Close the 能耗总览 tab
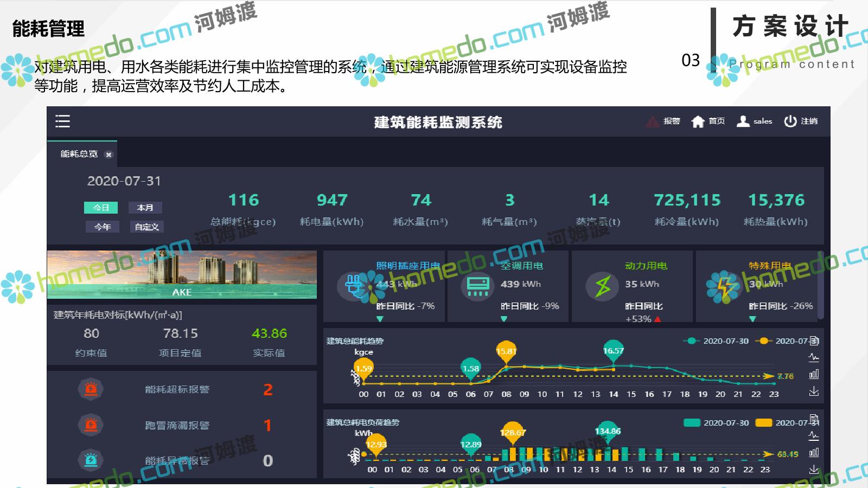The height and width of the screenshot is (488, 868). pos(108,155)
